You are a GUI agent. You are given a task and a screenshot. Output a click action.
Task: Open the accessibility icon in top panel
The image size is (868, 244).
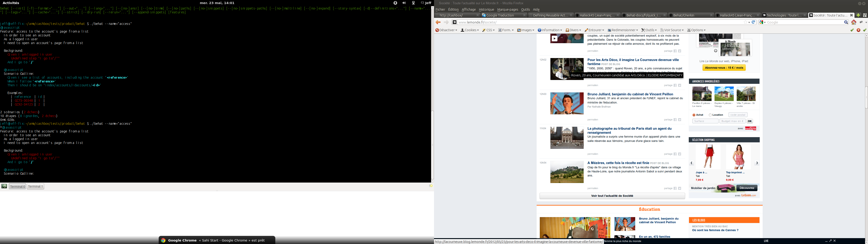395,3
